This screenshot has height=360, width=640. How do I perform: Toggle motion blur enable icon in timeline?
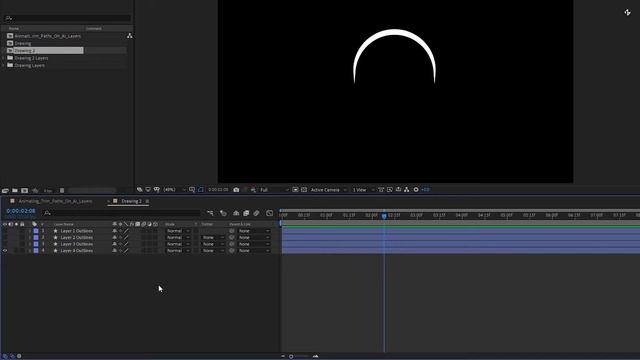click(x=256, y=213)
